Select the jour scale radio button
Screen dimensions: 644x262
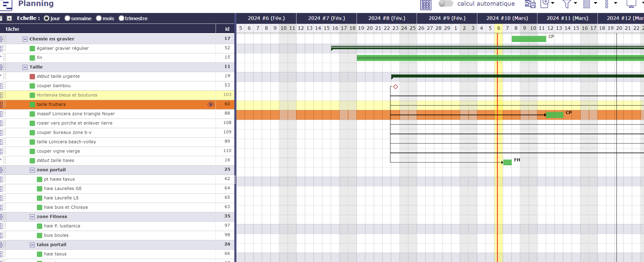tap(47, 18)
